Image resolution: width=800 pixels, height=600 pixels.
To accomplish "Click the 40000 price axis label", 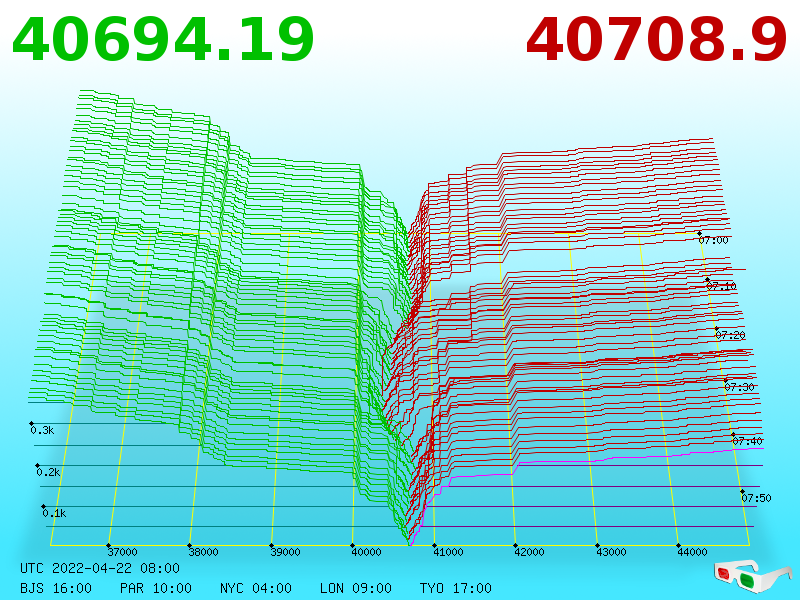I will (x=366, y=552).
